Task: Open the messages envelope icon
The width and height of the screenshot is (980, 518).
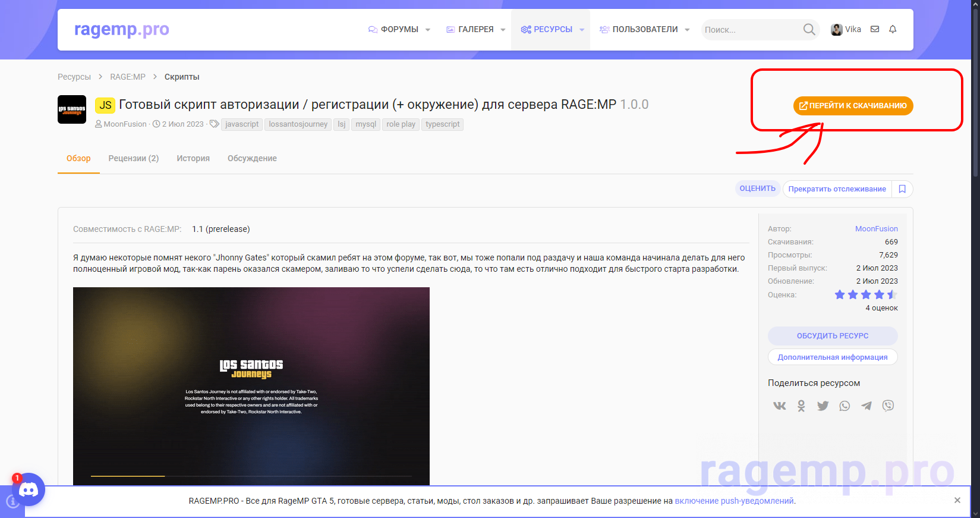Action: pyautogui.click(x=875, y=29)
